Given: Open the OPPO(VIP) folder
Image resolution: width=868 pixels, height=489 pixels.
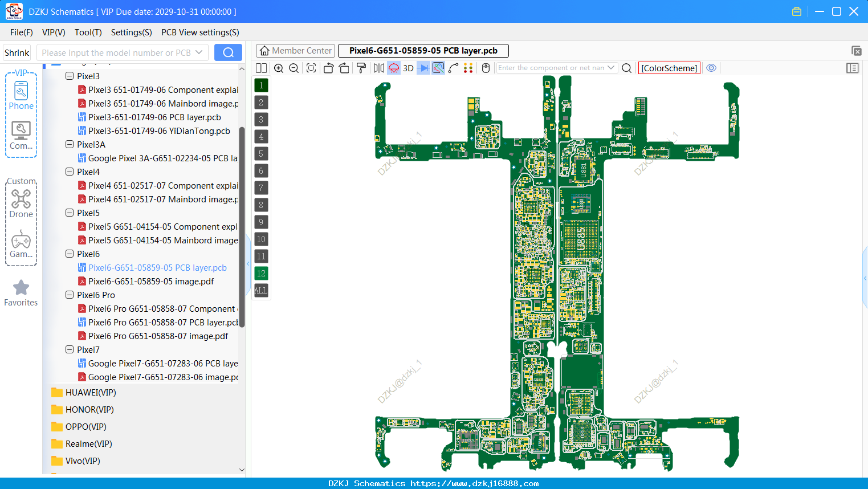Looking at the screenshot, I should pyautogui.click(x=79, y=427).
